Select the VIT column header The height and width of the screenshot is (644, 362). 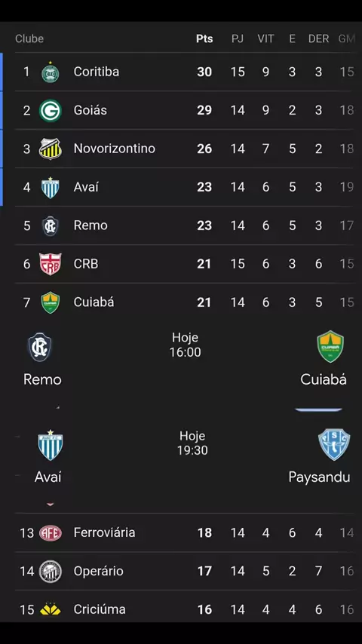tap(265, 38)
